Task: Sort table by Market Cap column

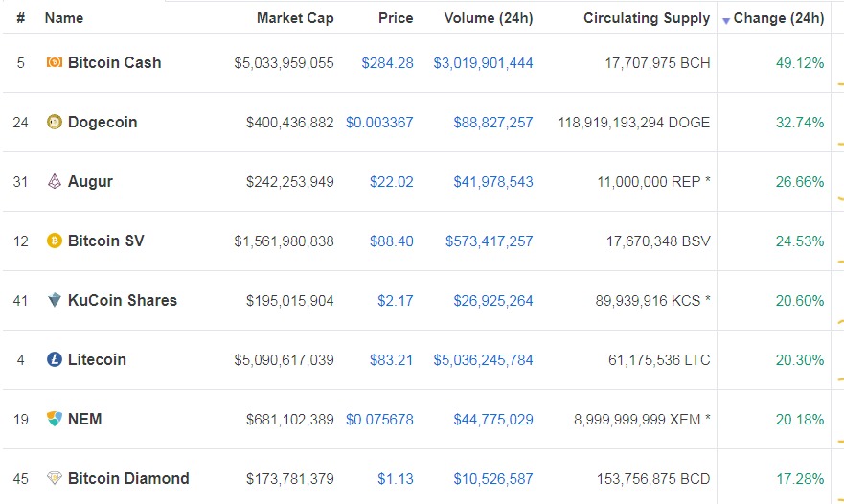Action: click(x=295, y=18)
